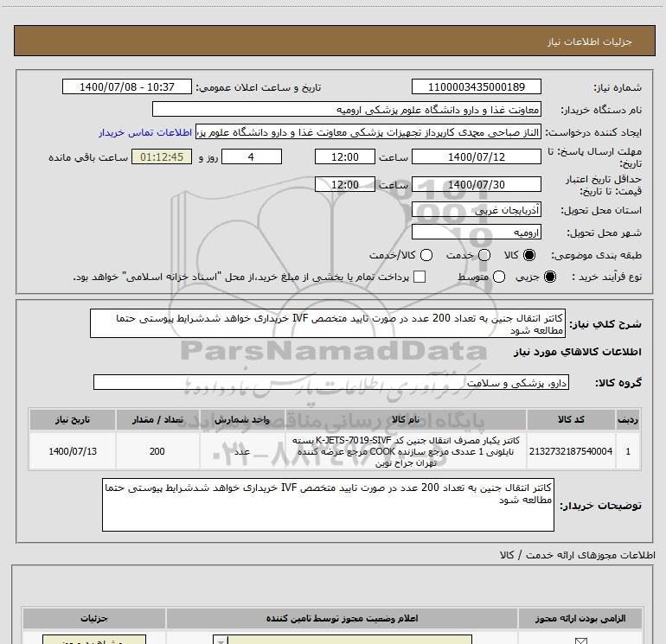
Task: Click the price validity date 1400/07/30
Action: point(476,184)
